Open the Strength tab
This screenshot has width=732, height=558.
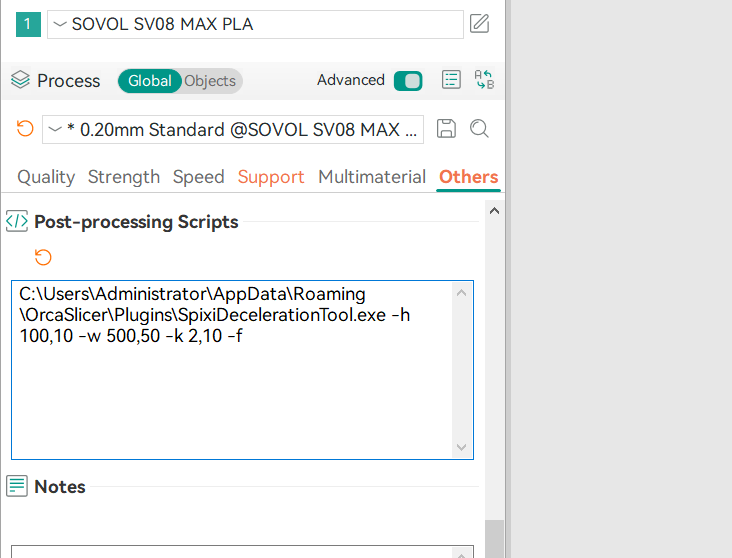[124, 177]
